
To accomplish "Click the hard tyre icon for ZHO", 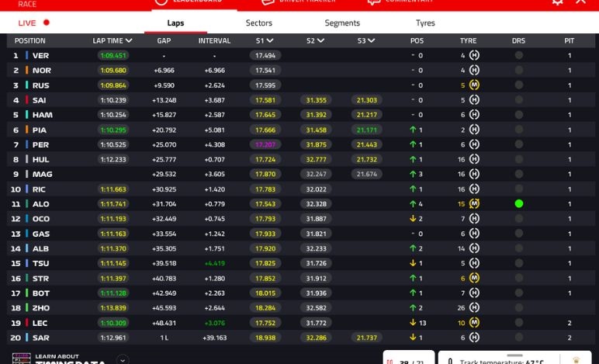I will click(x=474, y=308).
